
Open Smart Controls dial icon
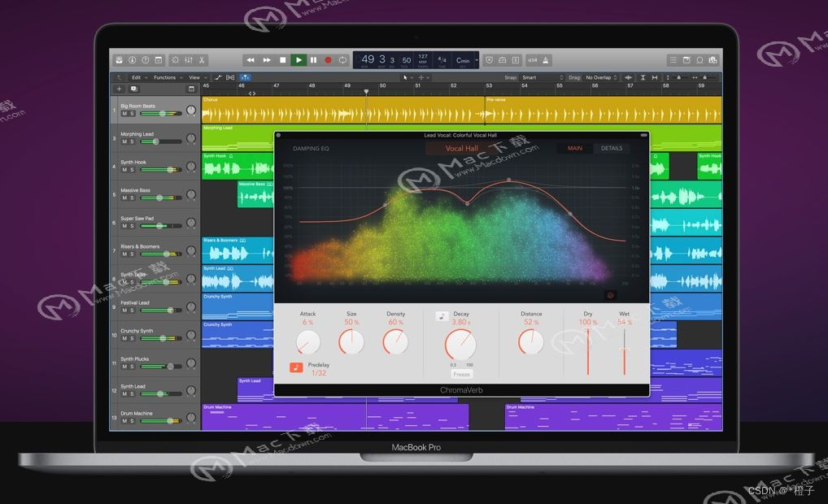[176, 60]
